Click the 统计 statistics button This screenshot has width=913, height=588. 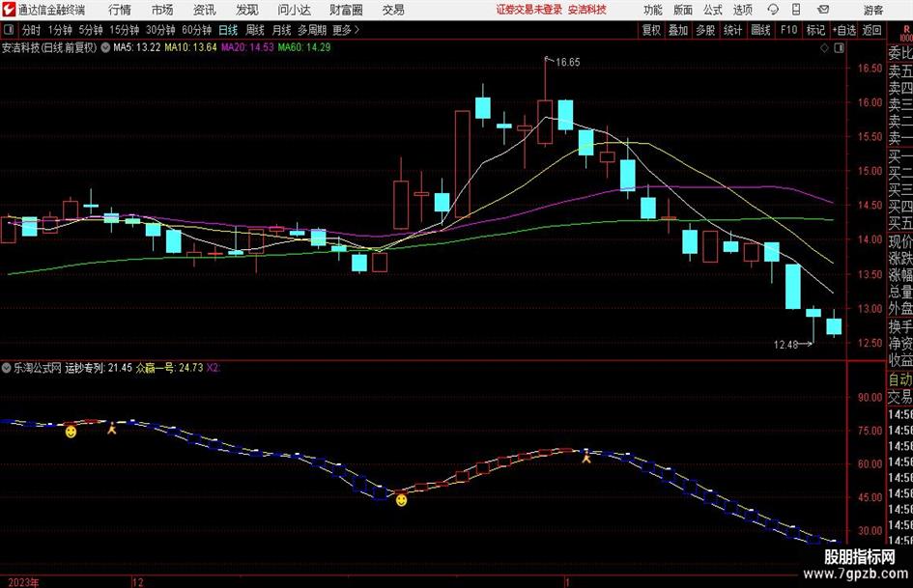coord(733,30)
